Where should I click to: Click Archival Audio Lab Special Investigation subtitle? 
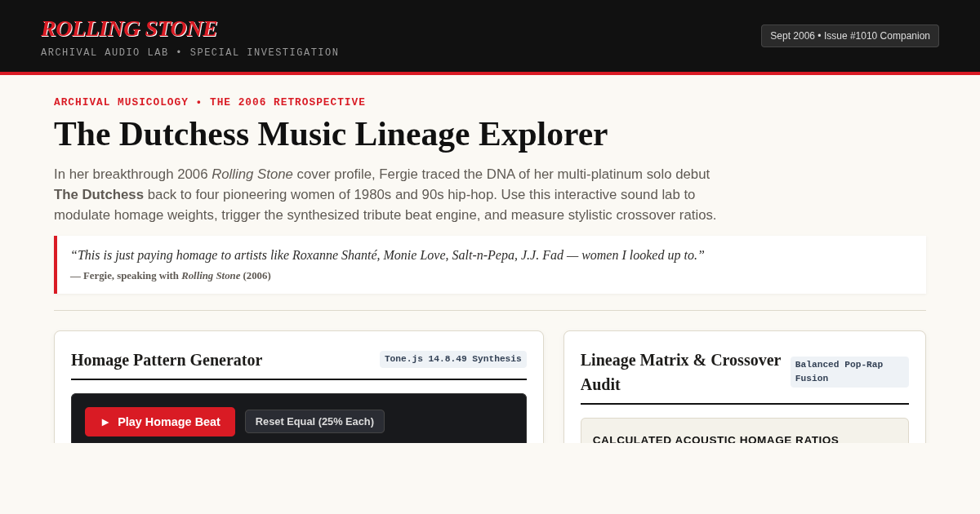pyautogui.click(x=189, y=53)
